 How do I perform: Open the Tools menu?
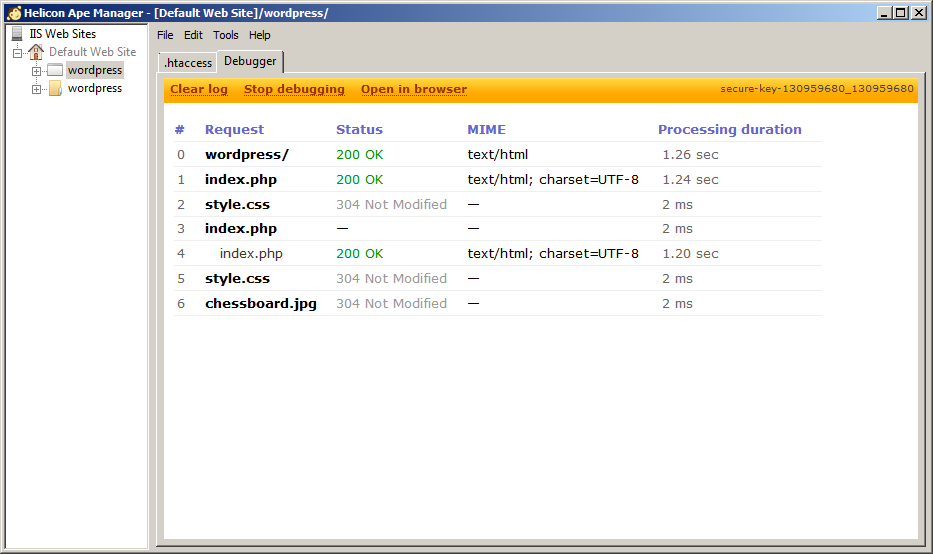pos(226,35)
